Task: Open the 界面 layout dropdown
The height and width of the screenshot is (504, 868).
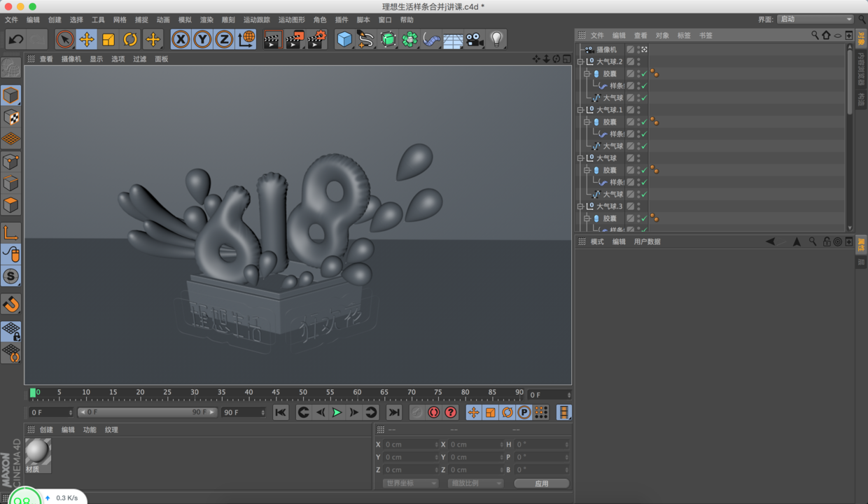Action: click(x=815, y=20)
